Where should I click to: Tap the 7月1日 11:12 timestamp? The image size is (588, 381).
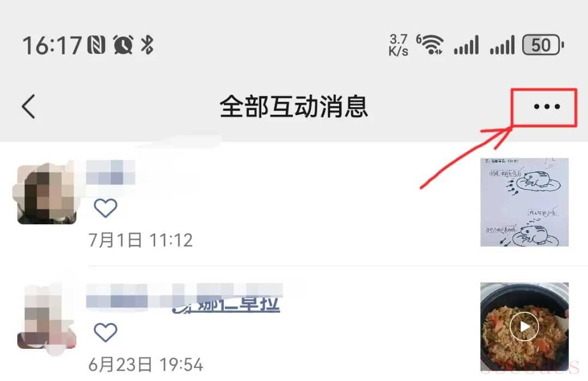tap(140, 240)
